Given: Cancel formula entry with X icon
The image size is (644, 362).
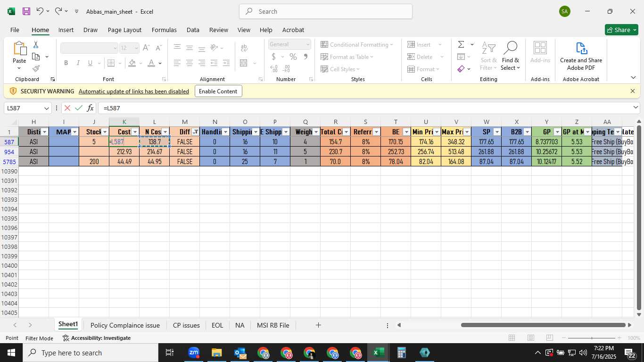Looking at the screenshot, I should [x=67, y=108].
